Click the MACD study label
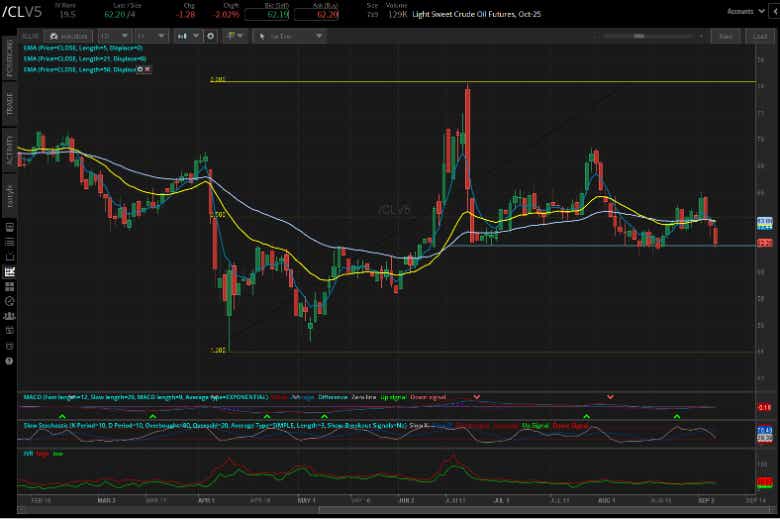Image resolution: width=780 pixels, height=520 pixels. (145, 397)
